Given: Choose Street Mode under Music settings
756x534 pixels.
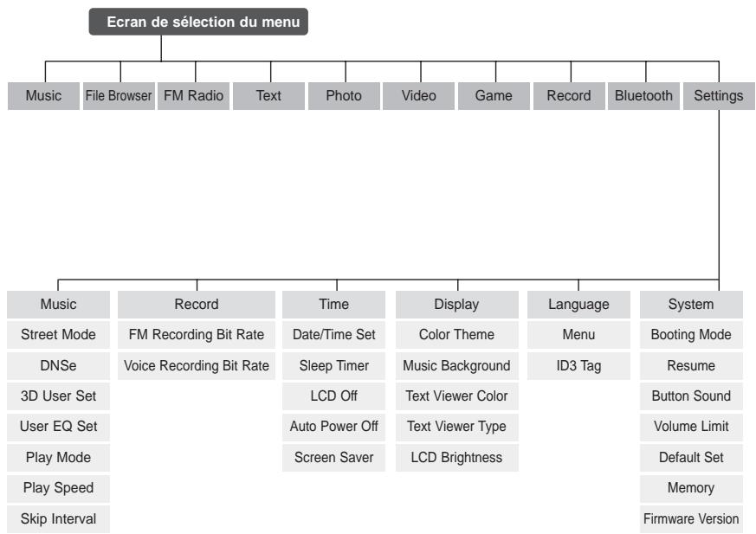Looking at the screenshot, I should click(x=58, y=335).
